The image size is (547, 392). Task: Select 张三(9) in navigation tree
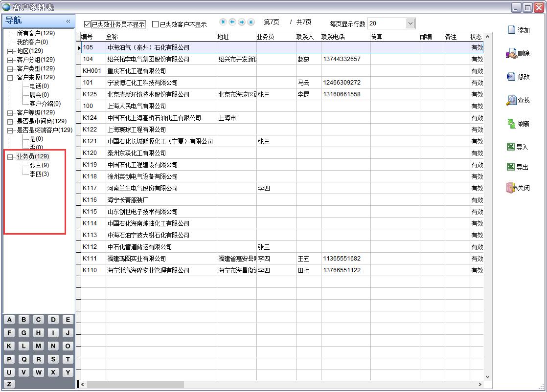tap(39, 165)
